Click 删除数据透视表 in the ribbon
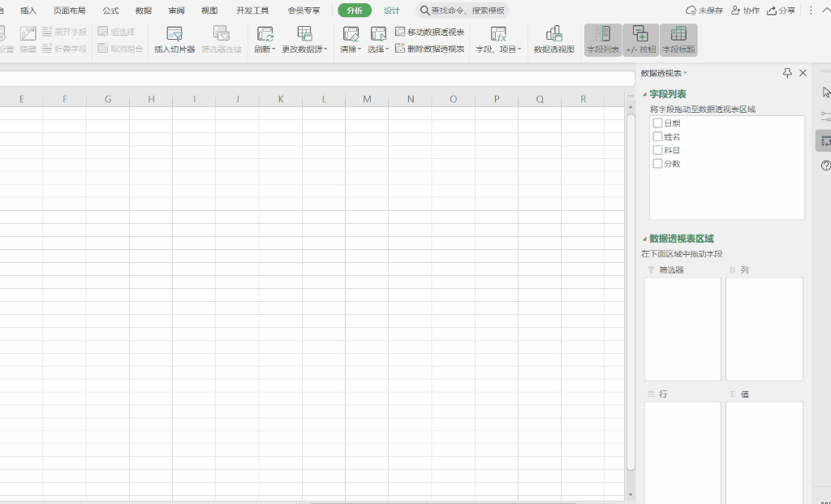 (430, 49)
